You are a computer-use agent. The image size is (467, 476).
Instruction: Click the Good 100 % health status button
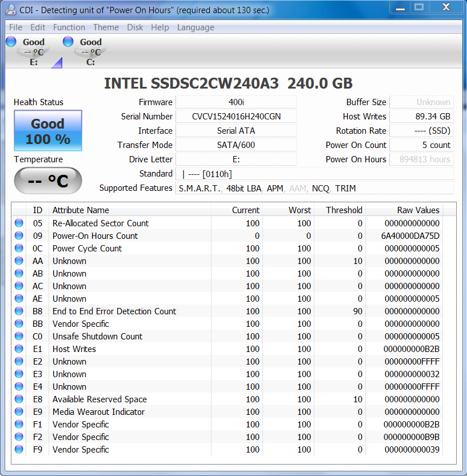click(48, 131)
